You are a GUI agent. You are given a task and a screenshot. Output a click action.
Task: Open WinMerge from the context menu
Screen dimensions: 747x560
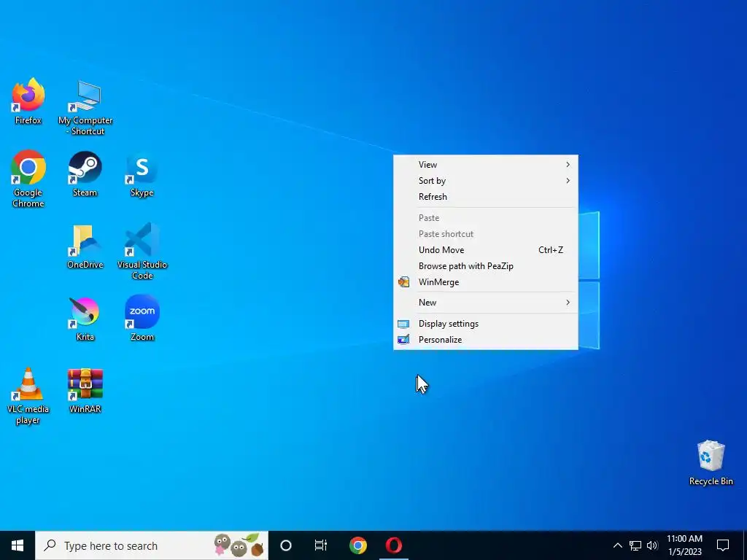[x=485, y=282]
